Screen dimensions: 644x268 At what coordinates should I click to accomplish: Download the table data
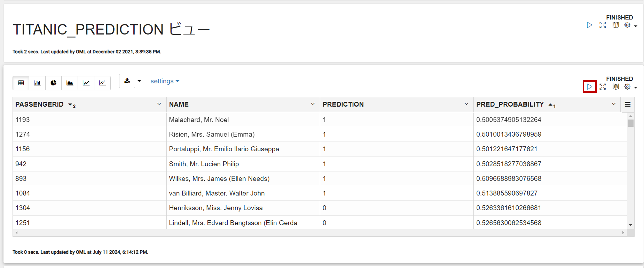click(127, 81)
